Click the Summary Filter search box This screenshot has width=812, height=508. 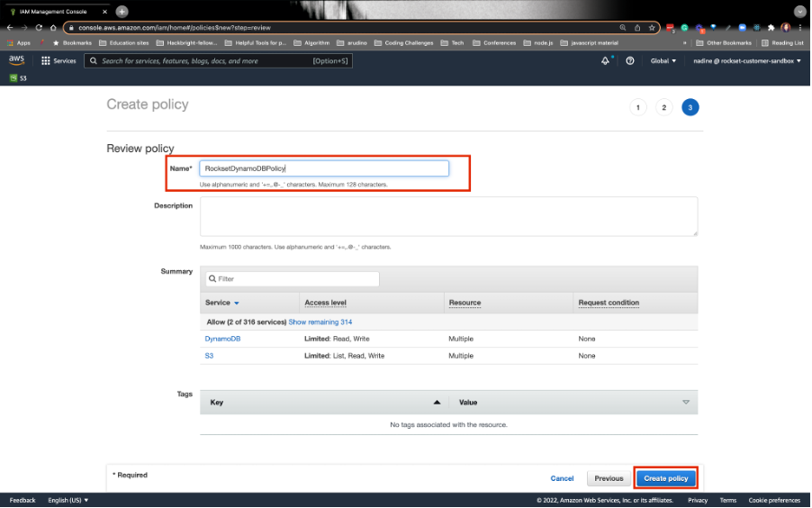(292, 279)
